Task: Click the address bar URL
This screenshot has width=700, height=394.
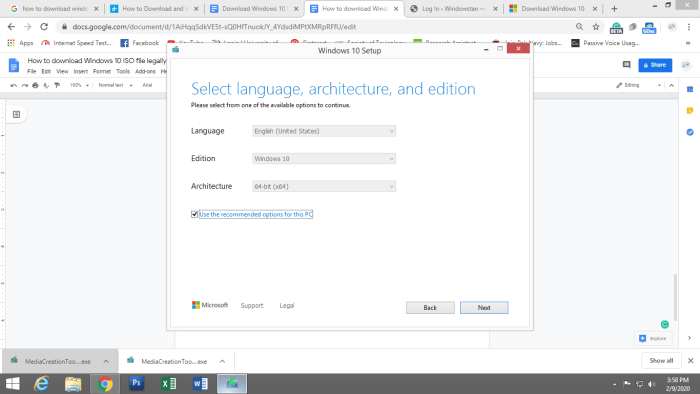Action: pyautogui.click(x=214, y=27)
